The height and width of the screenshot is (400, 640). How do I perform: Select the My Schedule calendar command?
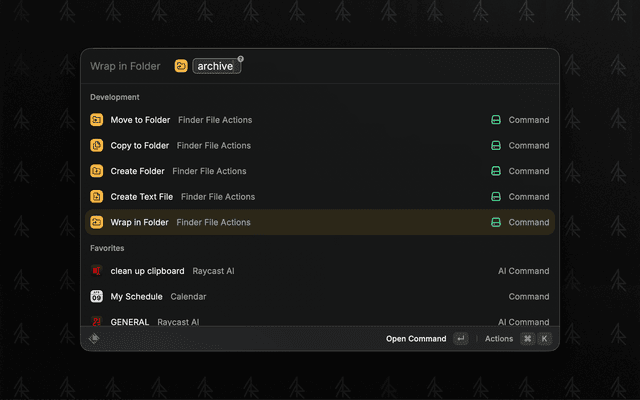136,297
